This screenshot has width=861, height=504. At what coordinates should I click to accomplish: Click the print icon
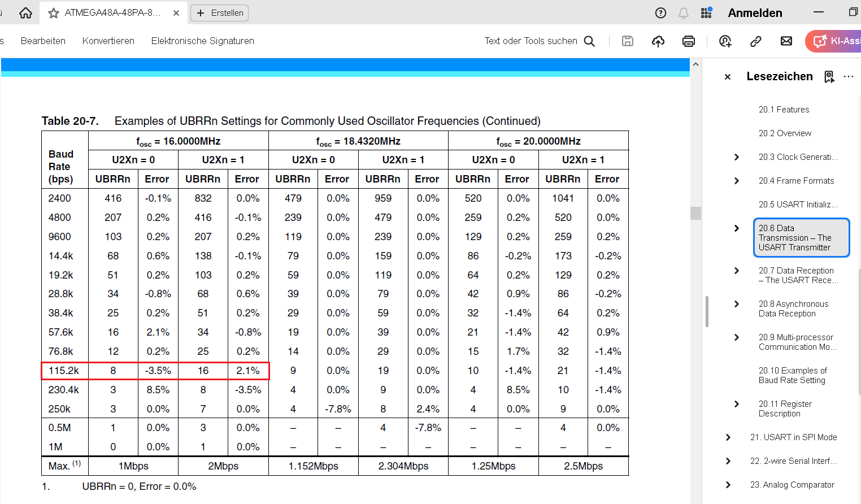pos(689,41)
